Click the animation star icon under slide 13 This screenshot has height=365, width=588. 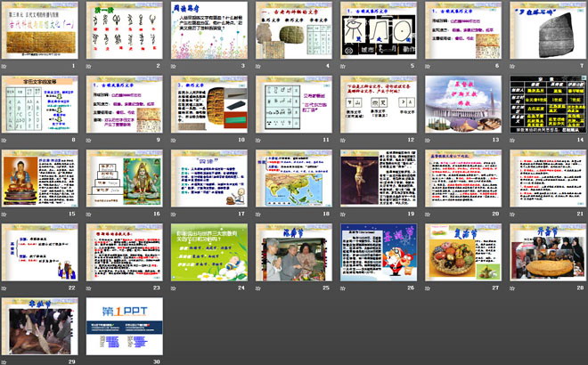428,141
